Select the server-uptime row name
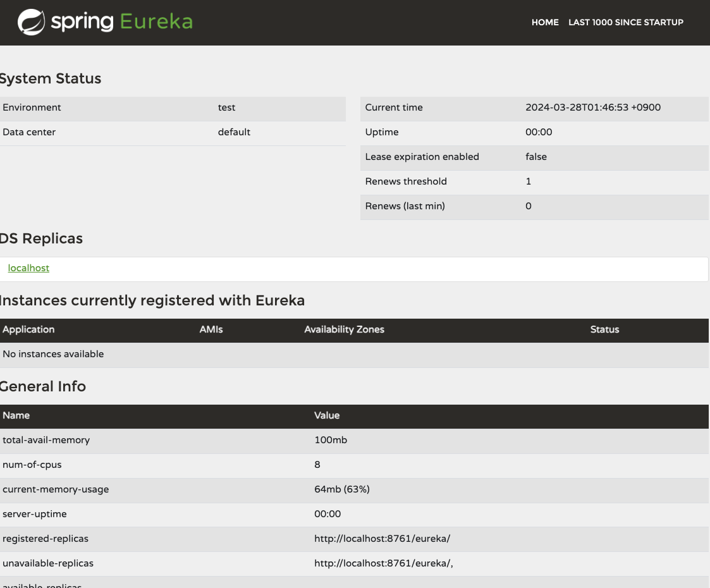710x588 pixels. [x=34, y=514]
